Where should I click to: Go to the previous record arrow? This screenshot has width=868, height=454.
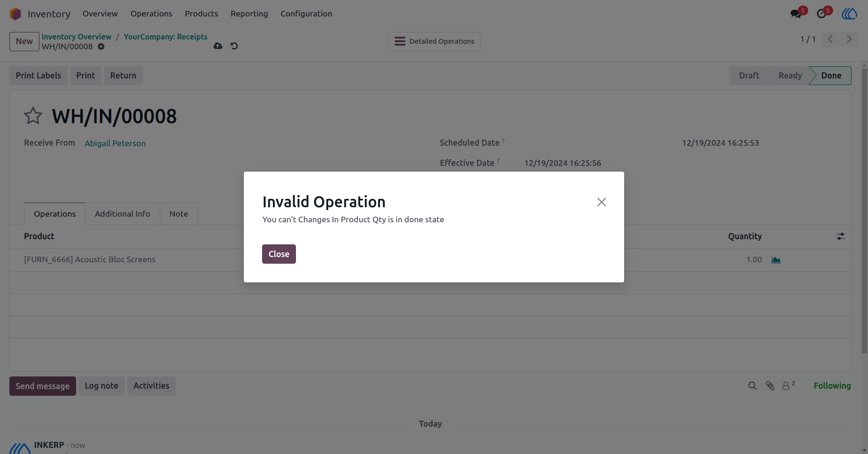[x=830, y=39]
